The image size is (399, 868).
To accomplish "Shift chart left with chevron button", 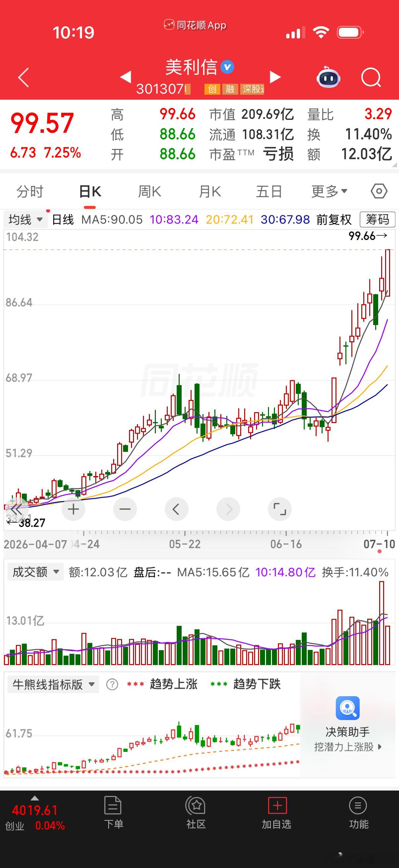I will [176, 509].
